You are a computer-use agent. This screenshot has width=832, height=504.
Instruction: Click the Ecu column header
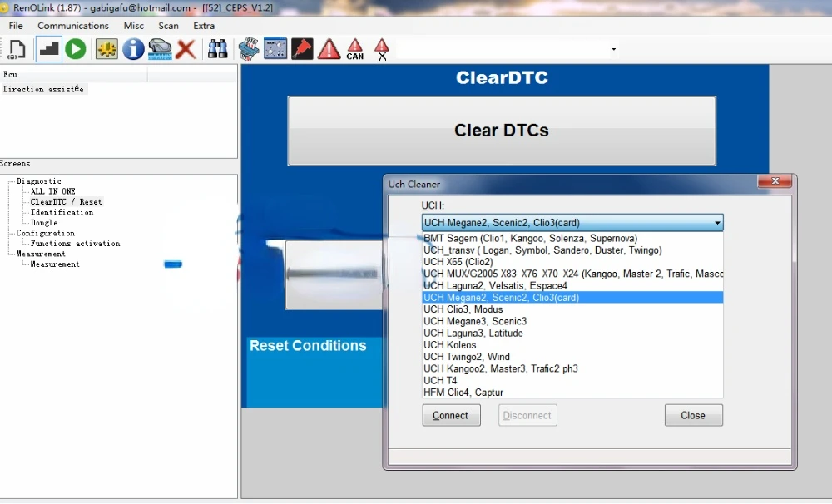point(74,74)
